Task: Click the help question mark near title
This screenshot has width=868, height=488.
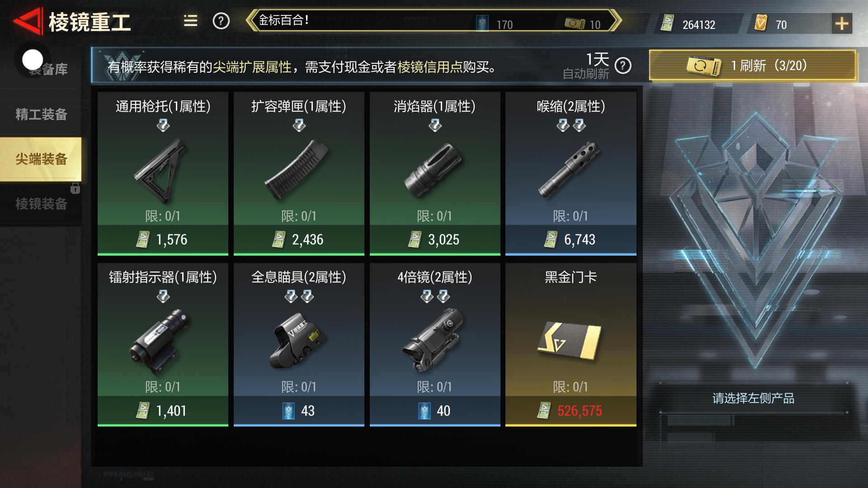Action: (x=221, y=21)
